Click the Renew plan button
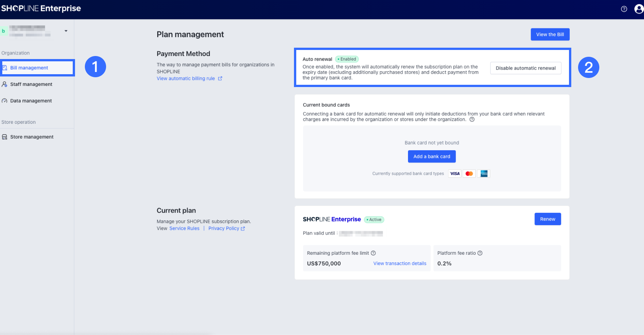This screenshot has width=644, height=335. pyautogui.click(x=548, y=219)
